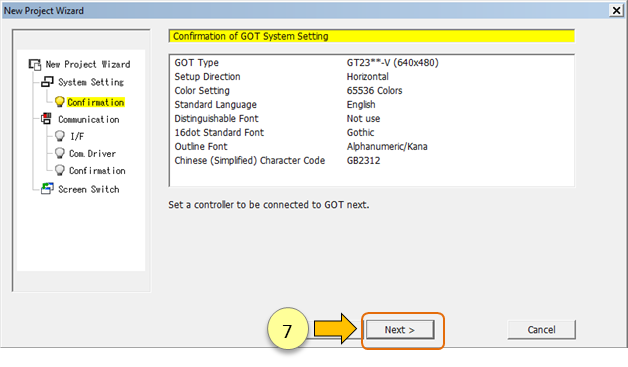Select the Com. Driver step in the tree
This screenshot has height=367, width=628.
tap(93, 154)
